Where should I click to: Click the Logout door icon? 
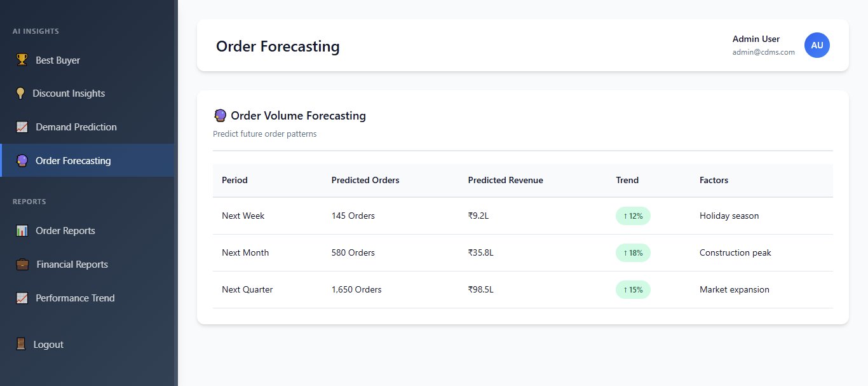[x=21, y=344]
